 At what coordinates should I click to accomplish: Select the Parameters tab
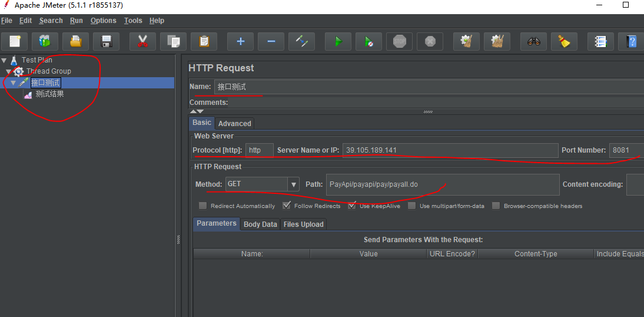click(217, 223)
